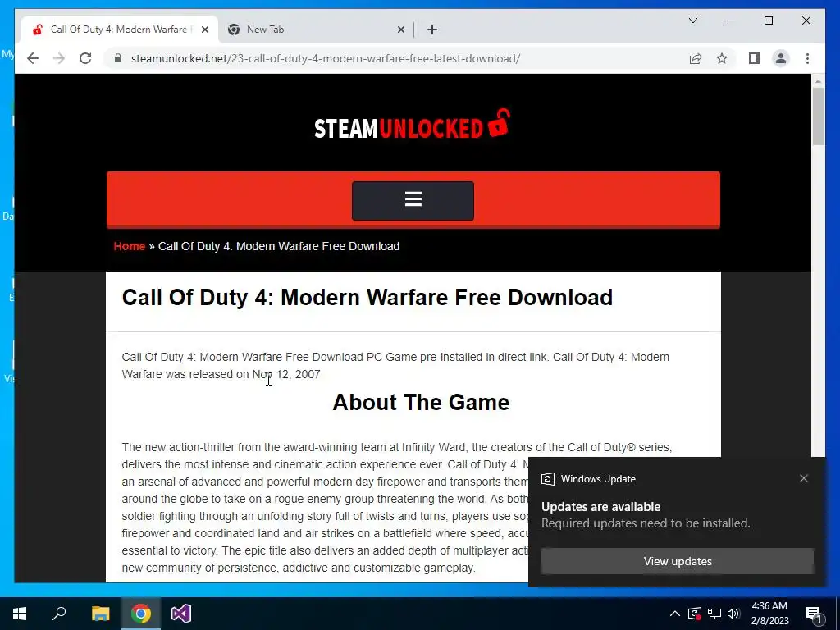Go back with the browser back arrow

tap(33, 58)
